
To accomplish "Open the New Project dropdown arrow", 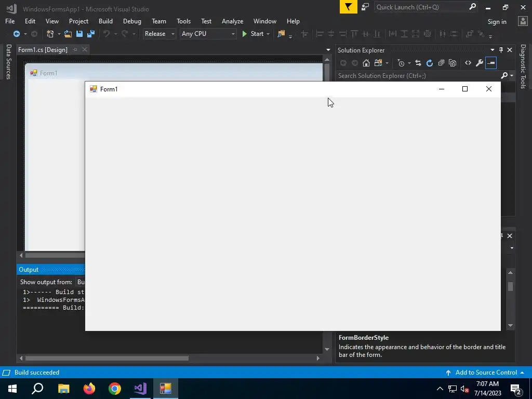I will tap(59, 34).
